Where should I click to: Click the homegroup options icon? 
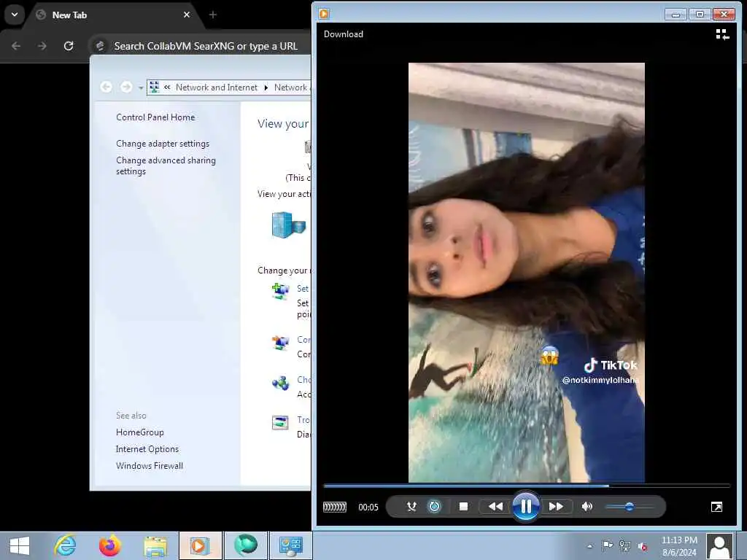[x=280, y=383]
